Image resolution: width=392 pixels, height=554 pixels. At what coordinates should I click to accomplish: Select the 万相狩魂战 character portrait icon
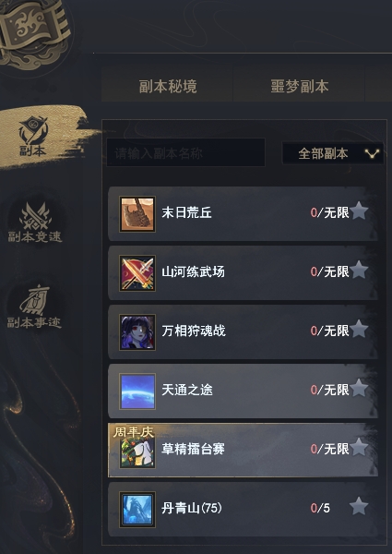click(137, 332)
